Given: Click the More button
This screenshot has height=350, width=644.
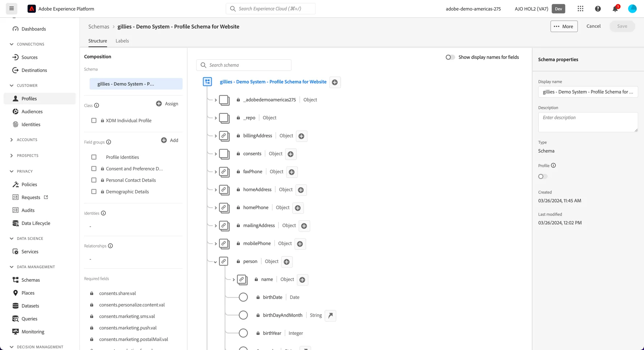Looking at the screenshot, I should tap(564, 26).
